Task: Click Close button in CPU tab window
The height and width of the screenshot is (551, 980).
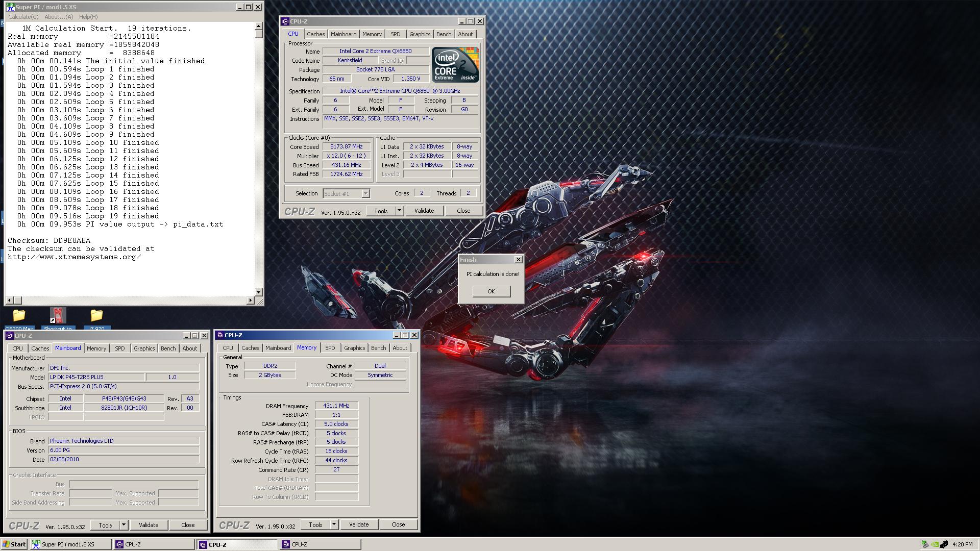Action: (463, 211)
